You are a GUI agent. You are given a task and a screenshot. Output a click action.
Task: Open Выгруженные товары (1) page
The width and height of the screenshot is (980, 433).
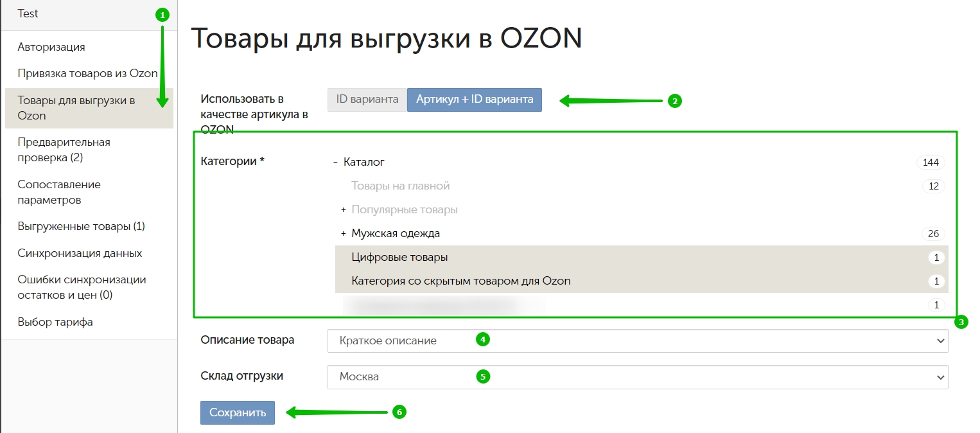(82, 227)
